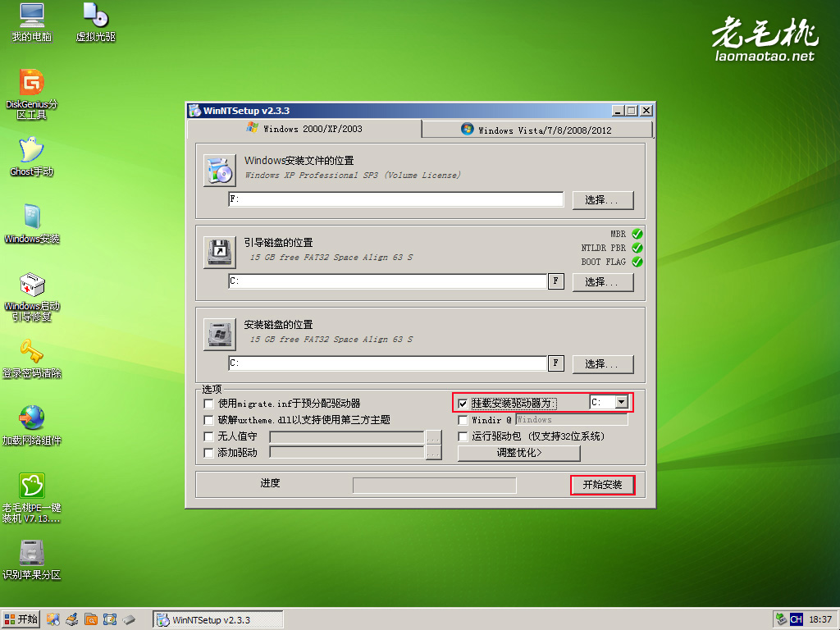Launch DiskGenius分区工具 from the desktop

tap(32, 94)
